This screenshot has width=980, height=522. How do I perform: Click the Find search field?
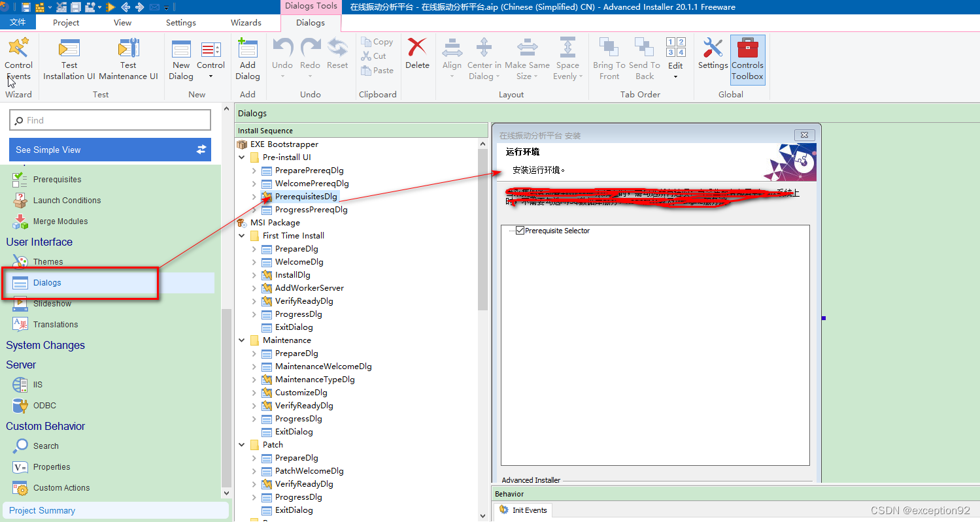pyautogui.click(x=110, y=120)
